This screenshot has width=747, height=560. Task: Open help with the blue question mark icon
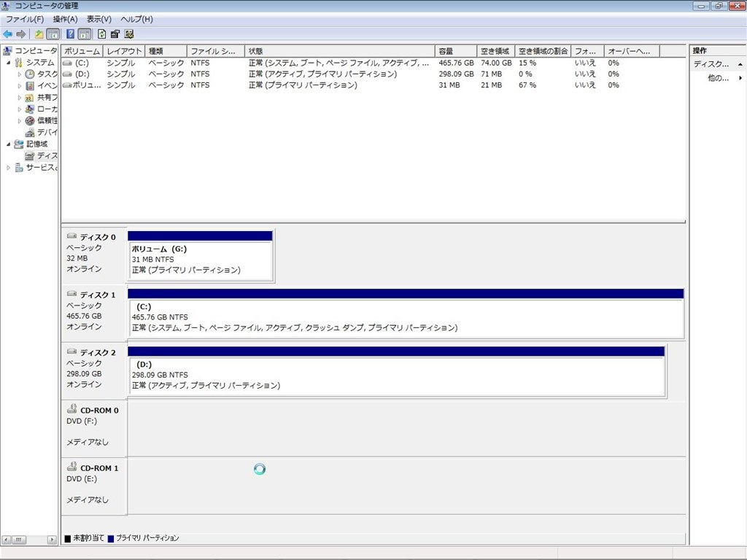tap(71, 34)
